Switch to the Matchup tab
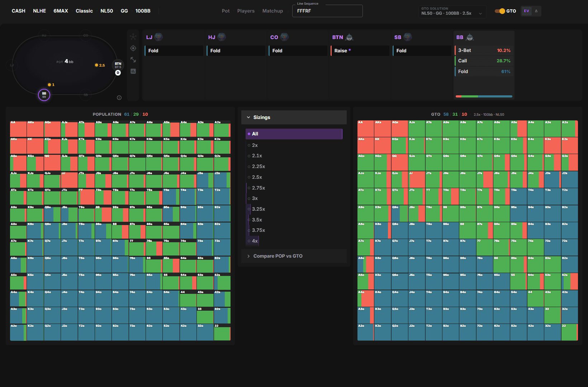 tap(273, 11)
